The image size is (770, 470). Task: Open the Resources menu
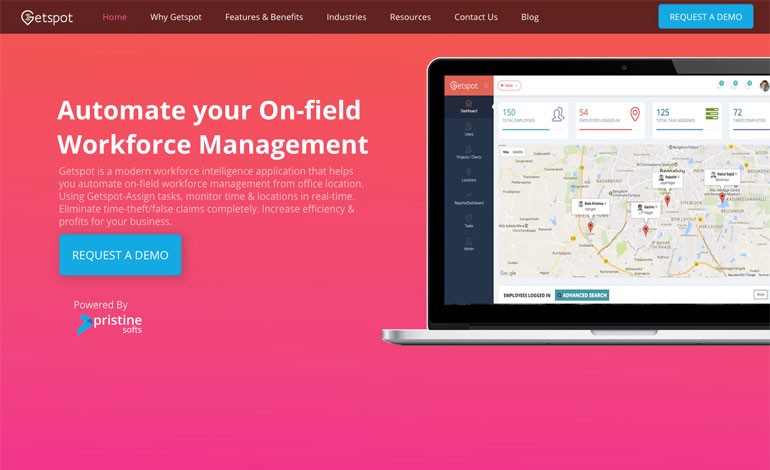tap(410, 17)
